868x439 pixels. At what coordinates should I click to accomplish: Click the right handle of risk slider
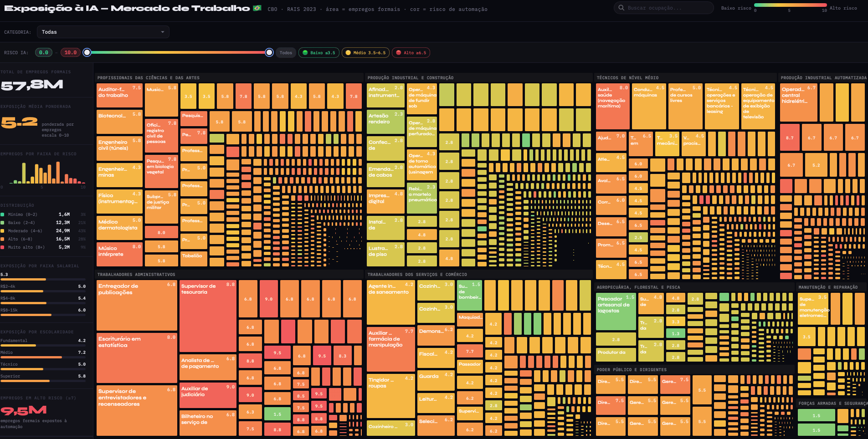(x=269, y=52)
